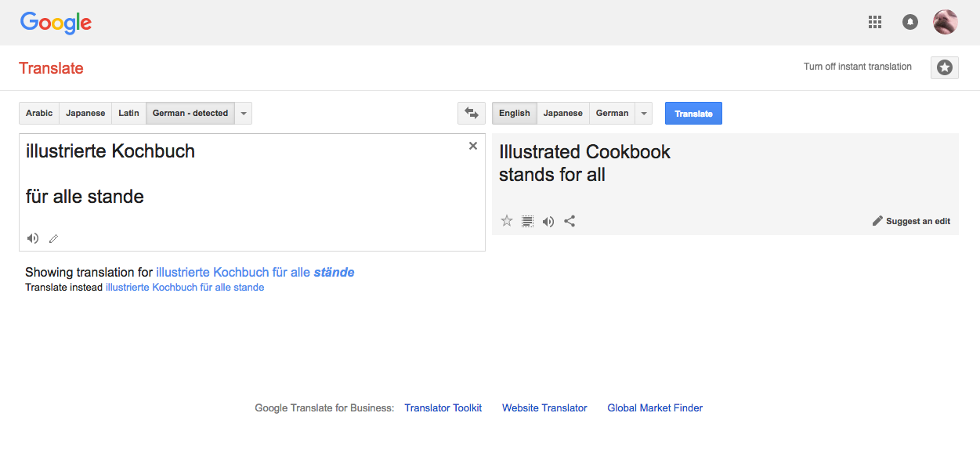The image size is (980, 460).
Task: Select English as target language
Action: coord(515,113)
